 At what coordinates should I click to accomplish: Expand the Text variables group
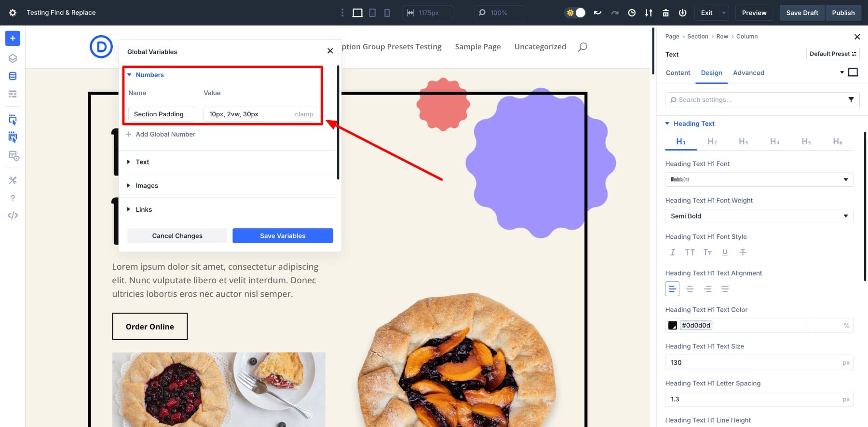(138, 162)
